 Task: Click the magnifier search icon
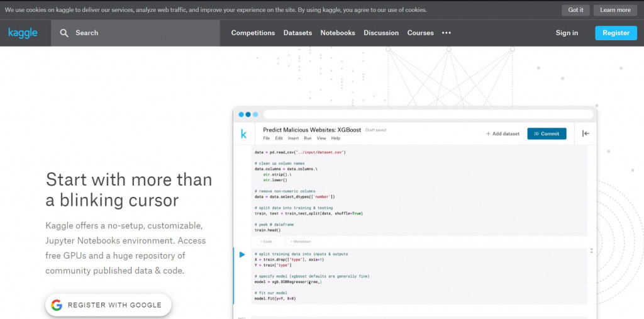tap(64, 33)
